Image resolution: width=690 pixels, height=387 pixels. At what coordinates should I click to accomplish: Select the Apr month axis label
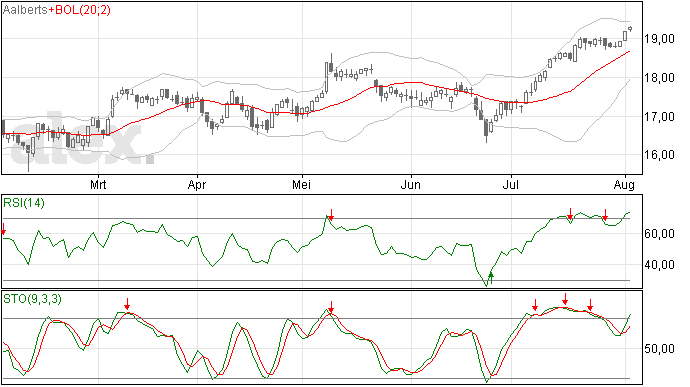(x=197, y=185)
